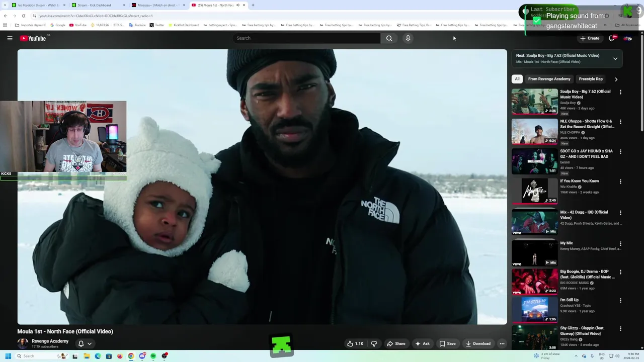Open Shy Glizzy Clappin thumbnail

click(x=535, y=338)
